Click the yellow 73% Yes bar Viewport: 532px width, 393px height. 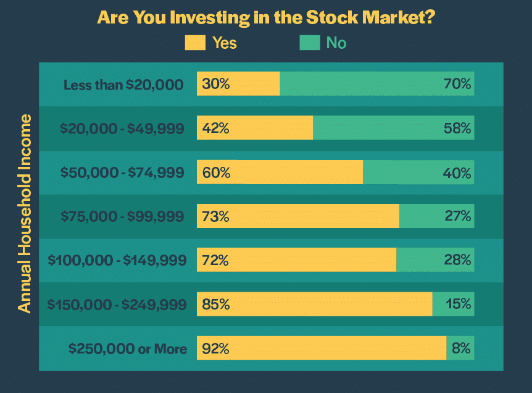pyautogui.click(x=298, y=217)
